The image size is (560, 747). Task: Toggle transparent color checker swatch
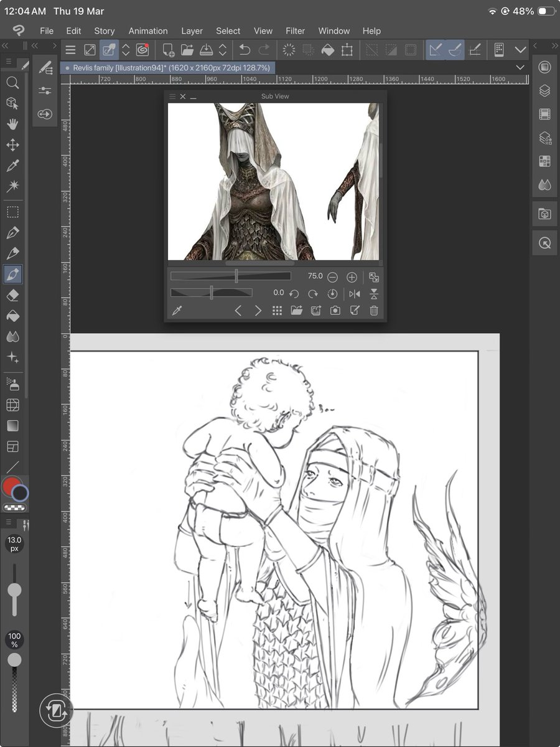(15, 508)
